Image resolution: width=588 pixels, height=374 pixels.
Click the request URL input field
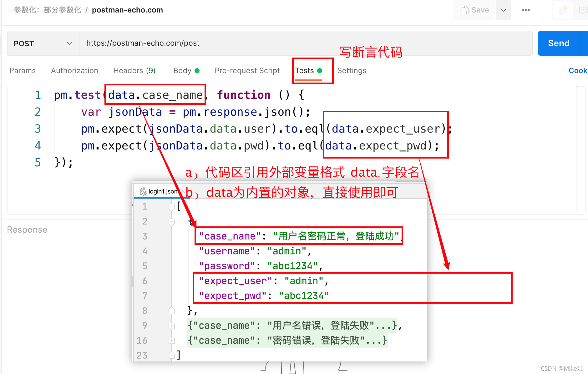click(x=306, y=43)
